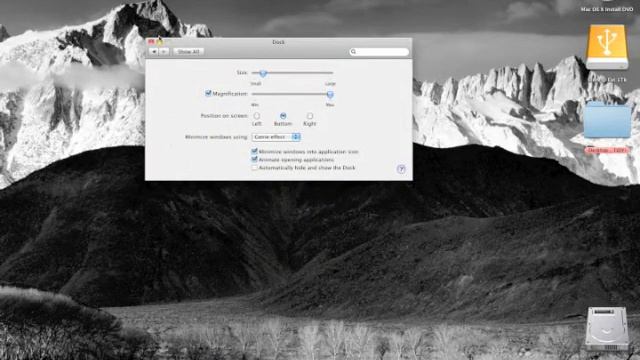This screenshot has width=640, height=360.
Task: Toggle Minimize windows into application icon
Action: 254,151
